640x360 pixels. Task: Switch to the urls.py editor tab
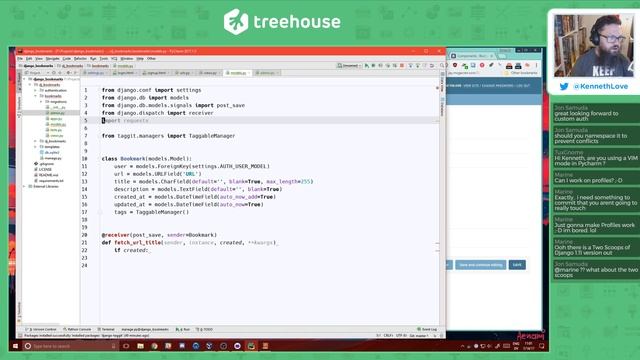[184, 73]
